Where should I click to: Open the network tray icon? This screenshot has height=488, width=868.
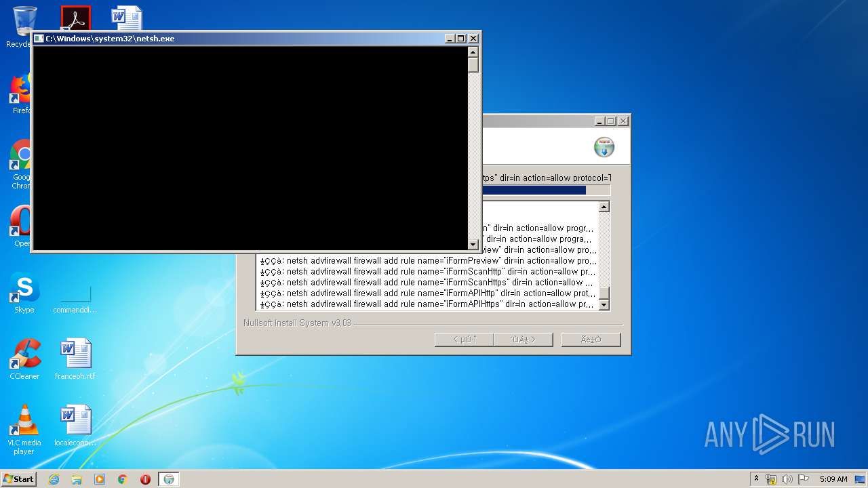(771, 479)
